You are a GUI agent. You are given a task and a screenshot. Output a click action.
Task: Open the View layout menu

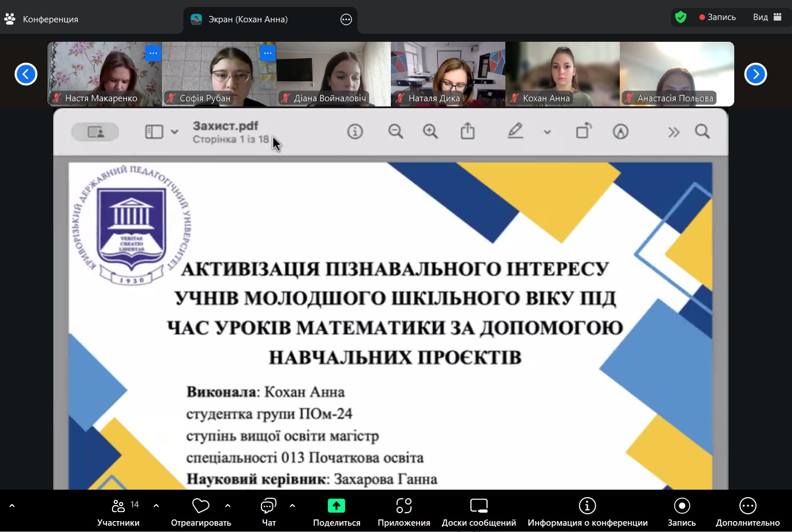click(x=767, y=17)
